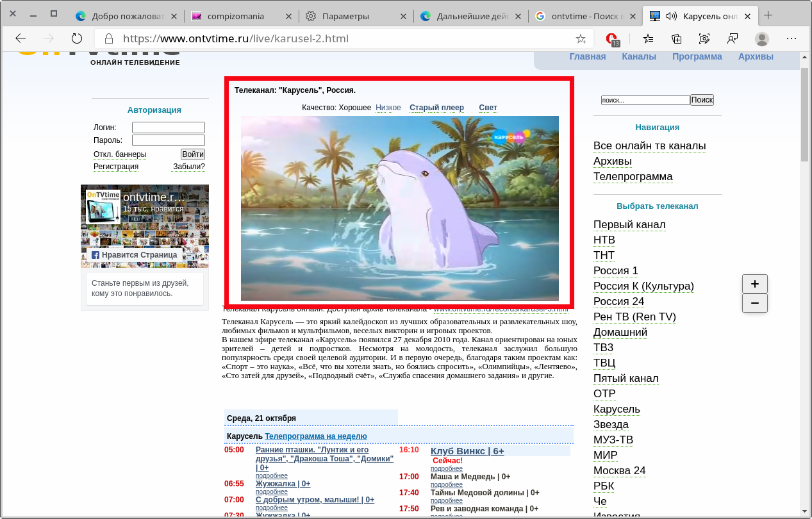
Task: Click the site lock icon in address bar
Action: point(109,38)
